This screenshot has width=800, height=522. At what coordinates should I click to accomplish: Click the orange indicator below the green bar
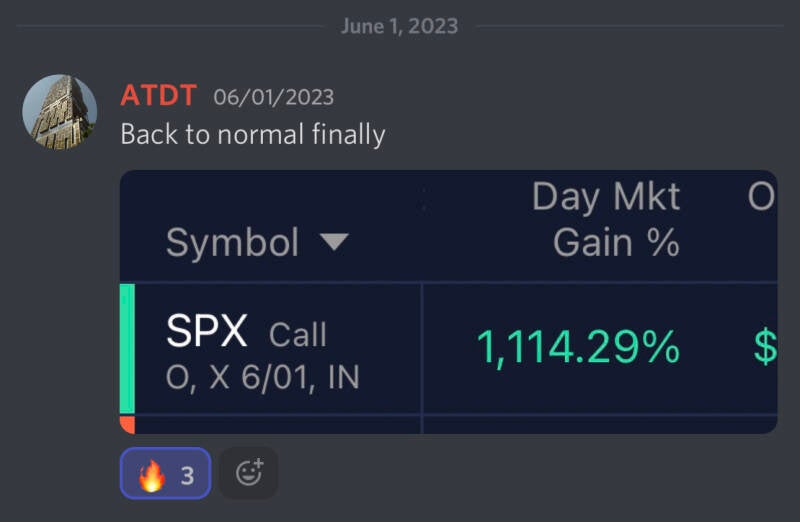[x=127, y=425]
